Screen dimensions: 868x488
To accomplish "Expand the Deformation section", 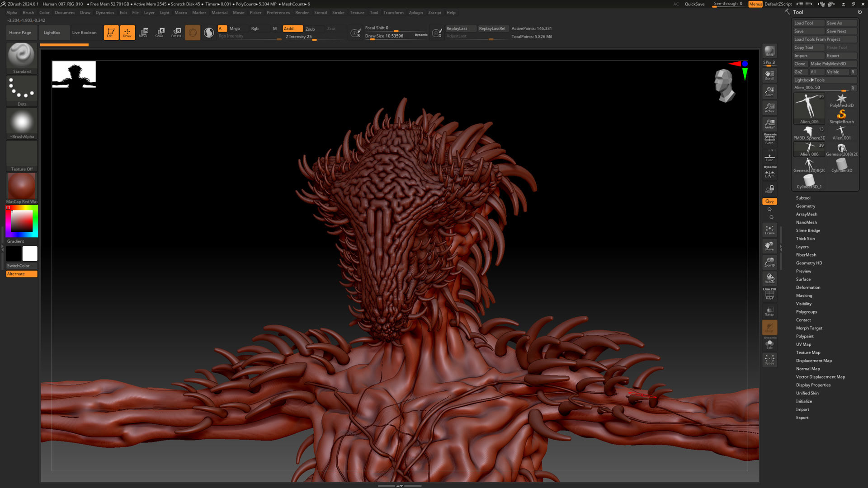I will tap(808, 287).
